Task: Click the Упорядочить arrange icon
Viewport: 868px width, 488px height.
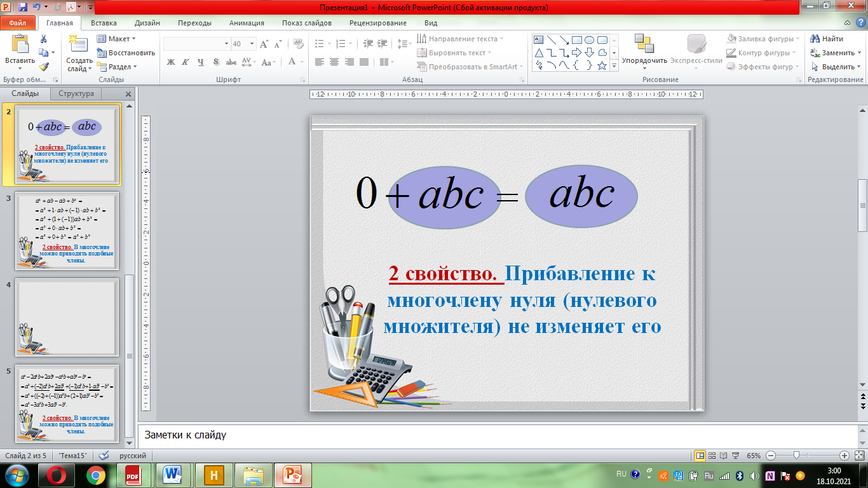Action: (644, 44)
